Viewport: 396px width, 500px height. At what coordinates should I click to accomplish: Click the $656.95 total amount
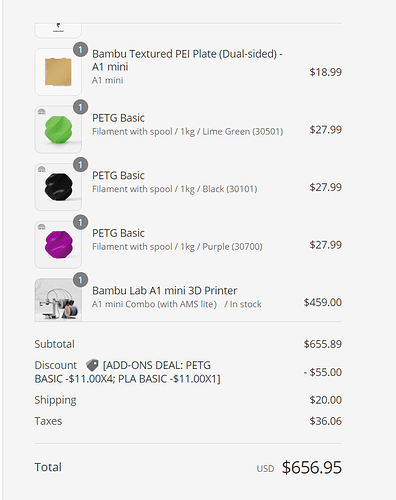click(x=312, y=467)
